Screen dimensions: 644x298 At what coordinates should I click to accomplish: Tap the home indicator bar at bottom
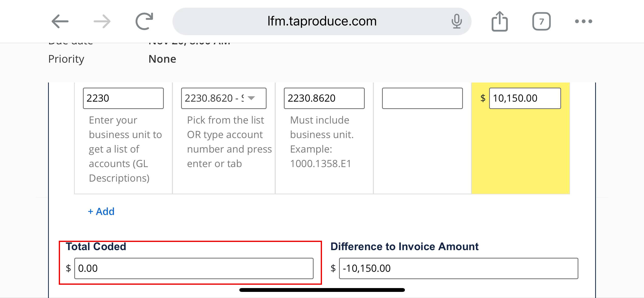coord(322,290)
